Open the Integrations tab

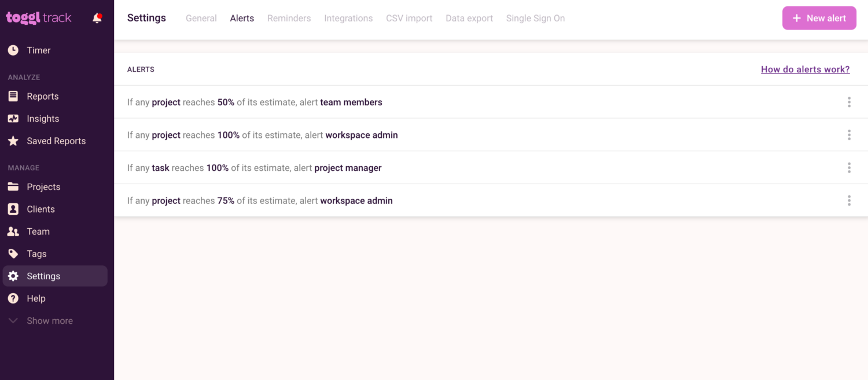click(x=348, y=18)
